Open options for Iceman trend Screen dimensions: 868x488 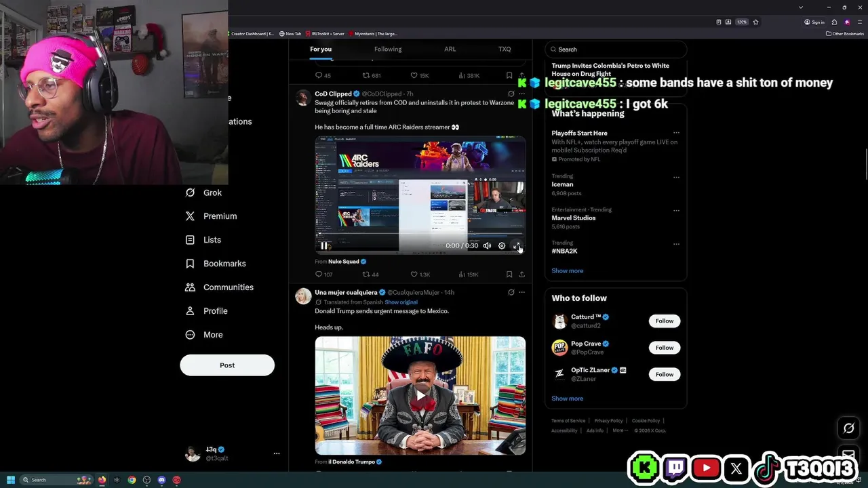click(x=676, y=178)
